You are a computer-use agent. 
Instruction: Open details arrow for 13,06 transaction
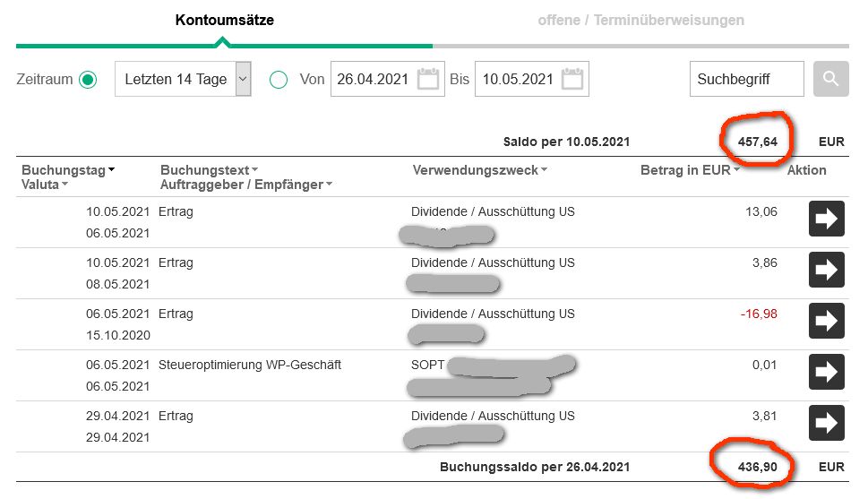coord(827,219)
